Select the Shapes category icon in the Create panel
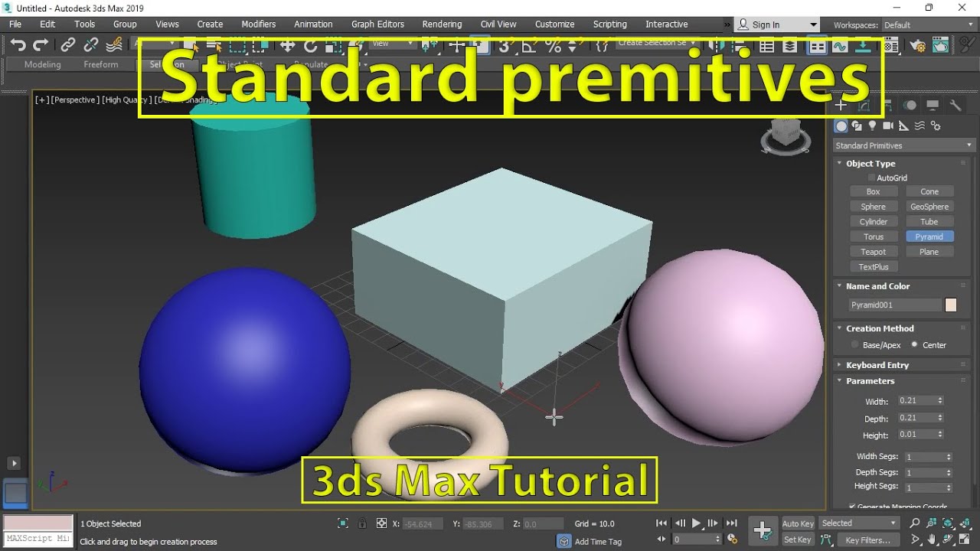The image size is (980, 551). tap(857, 126)
